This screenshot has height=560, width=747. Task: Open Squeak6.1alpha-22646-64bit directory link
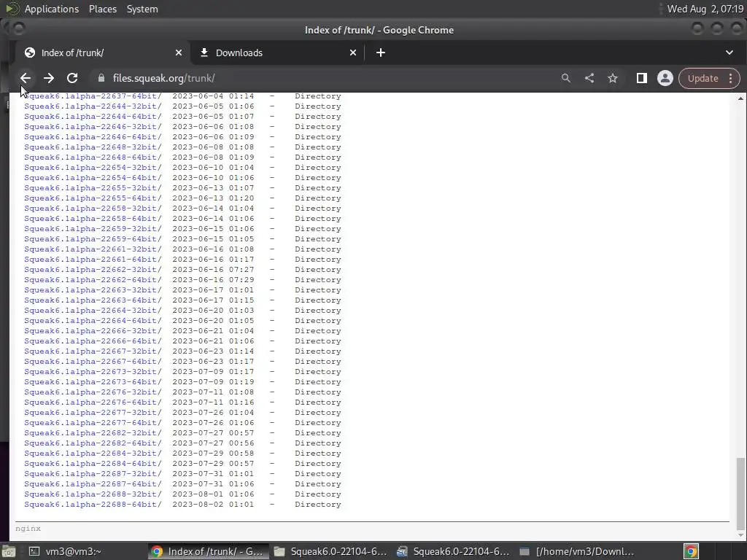click(93, 136)
